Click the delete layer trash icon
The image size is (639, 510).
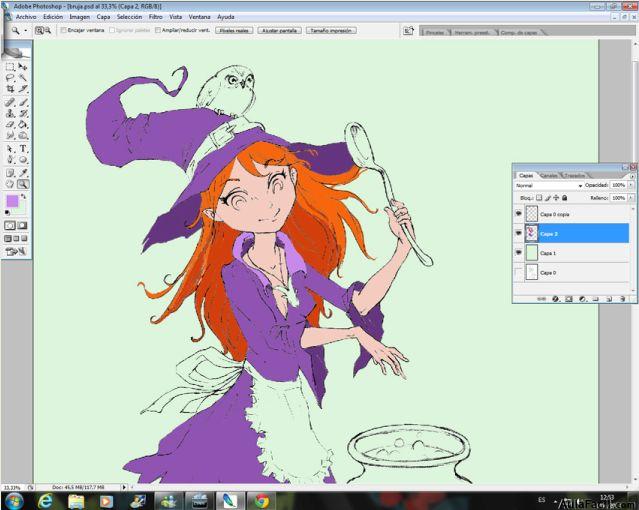[623, 299]
